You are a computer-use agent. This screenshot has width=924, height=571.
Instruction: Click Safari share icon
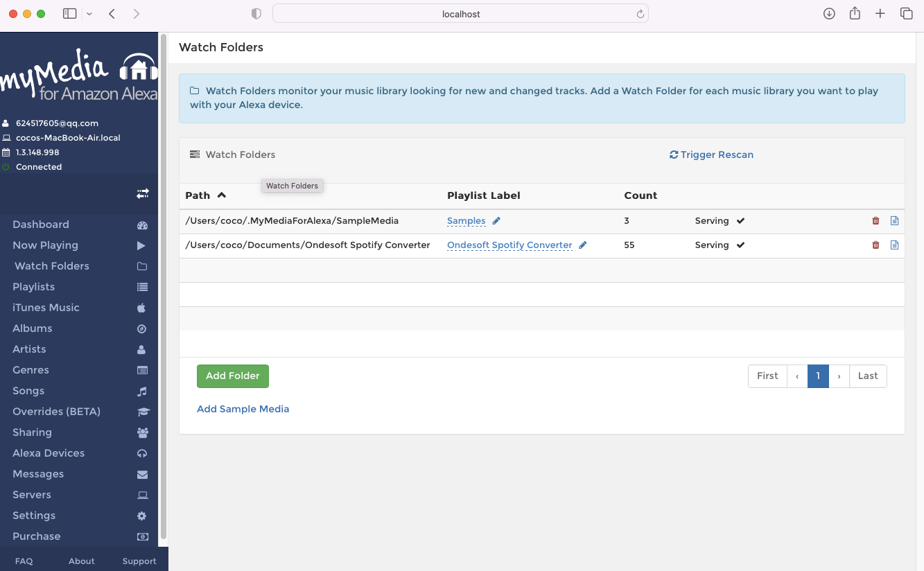(855, 13)
